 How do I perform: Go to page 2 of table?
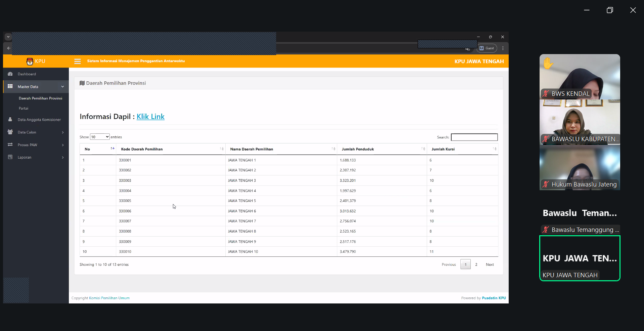[476, 264]
